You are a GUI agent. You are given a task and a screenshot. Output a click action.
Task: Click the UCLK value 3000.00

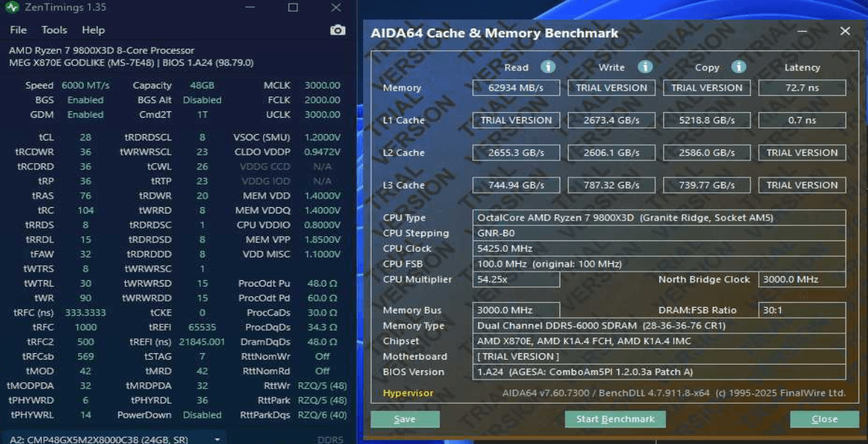point(323,114)
